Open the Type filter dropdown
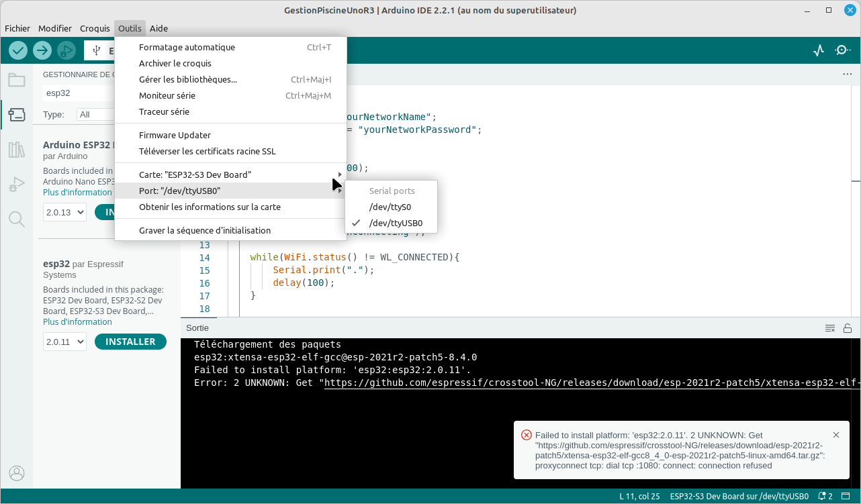The height and width of the screenshot is (504, 861). tap(94, 115)
